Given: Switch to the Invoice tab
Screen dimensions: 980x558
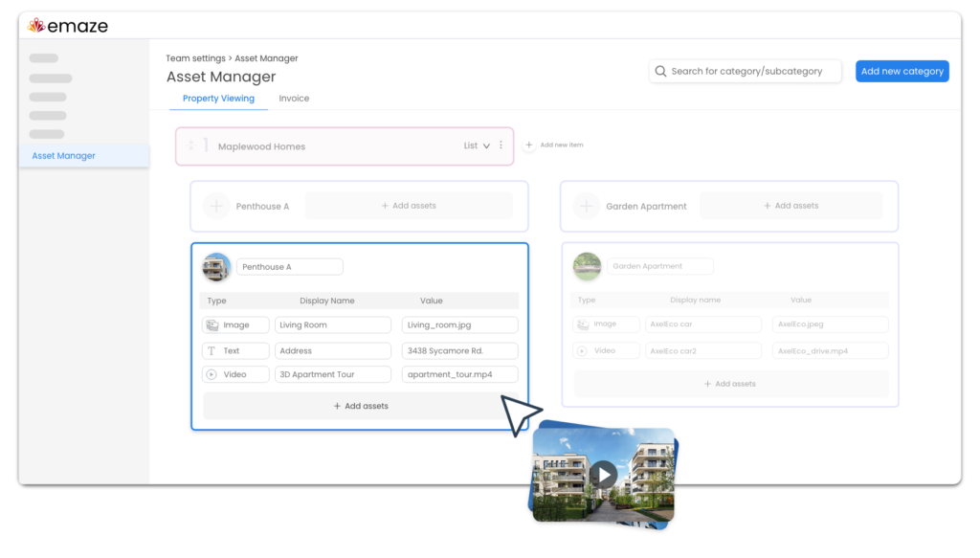Looking at the screenshot, I should click(x=294, y=98).
